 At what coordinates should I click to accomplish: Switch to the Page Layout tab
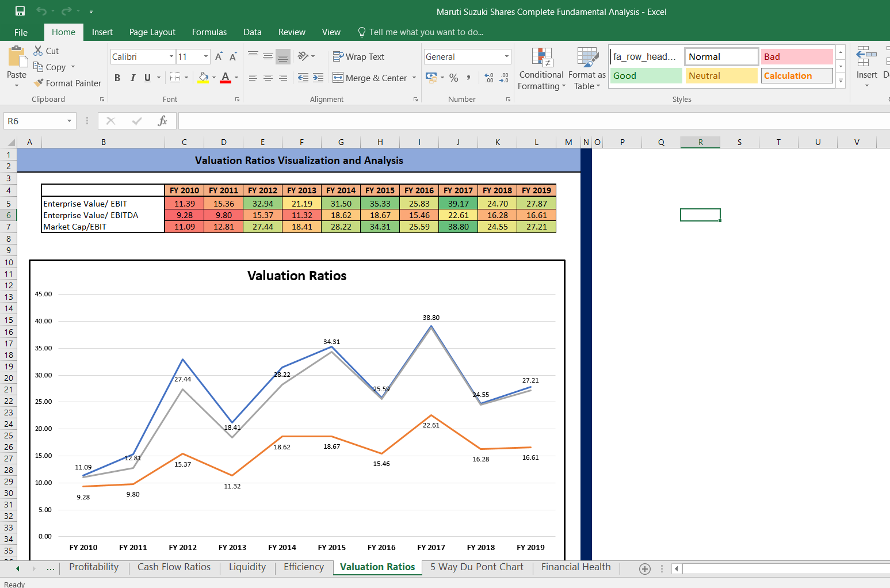click(x=152, y=32)
